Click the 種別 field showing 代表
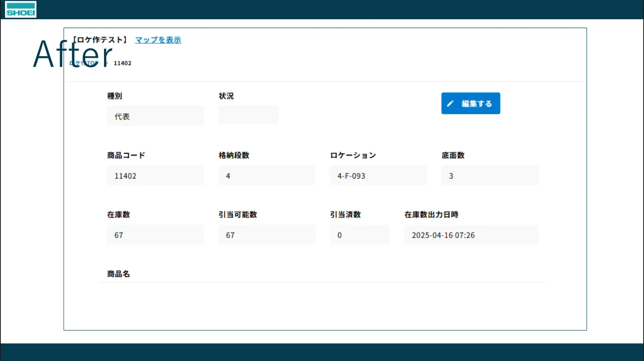The height and width of the screenshot is (361, 644). [x=155, y=116]
